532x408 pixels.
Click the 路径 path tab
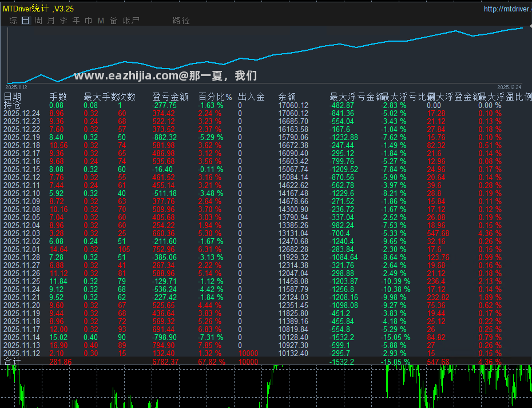(181, 21)
